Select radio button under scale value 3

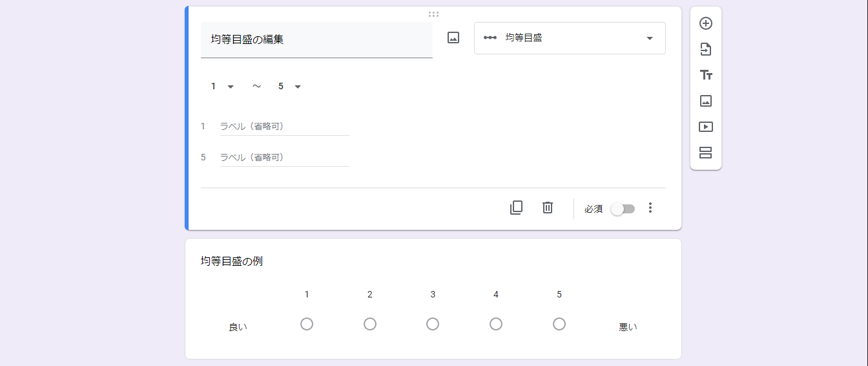pyautogui.click(x=433, y=324)
